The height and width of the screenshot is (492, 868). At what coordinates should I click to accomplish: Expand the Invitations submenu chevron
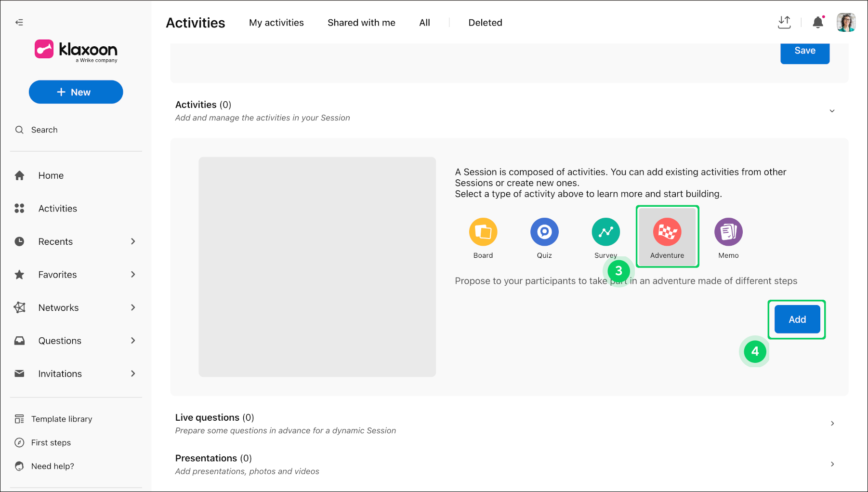[x=133, y=373]
